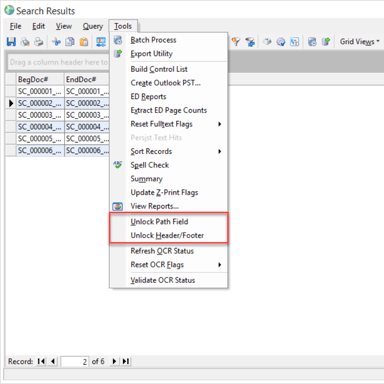Open ED Reports
This screenshot has height=384, width=384.
coord(169,97)
